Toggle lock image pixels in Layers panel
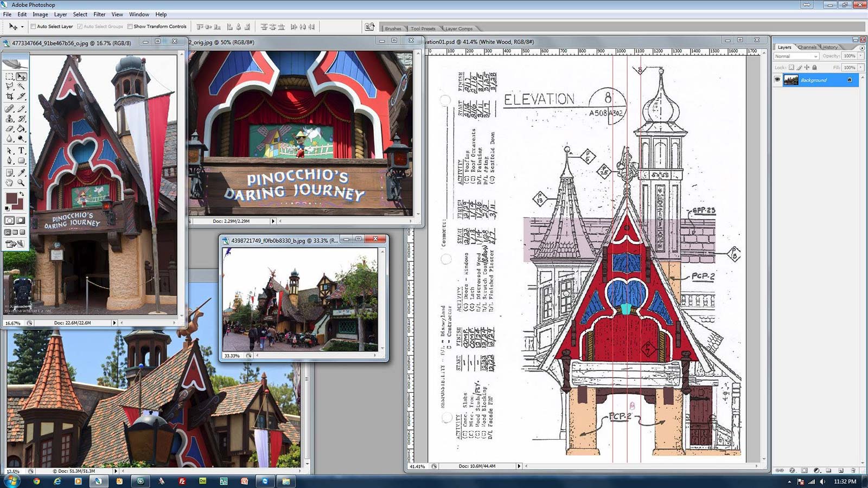Screen dimensions: 868x488 point(799,68)
